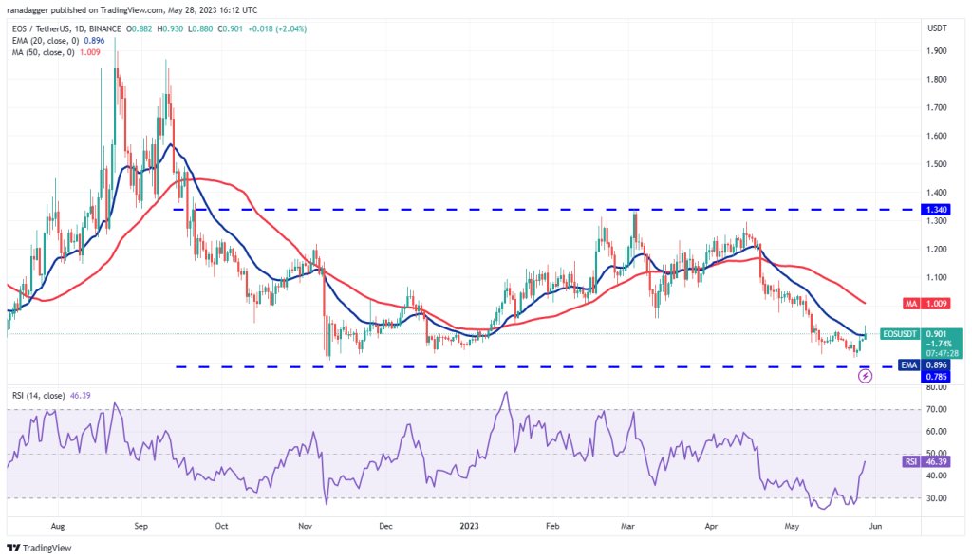Select the MA (50, close, 0) legend

tap(42, 50)
